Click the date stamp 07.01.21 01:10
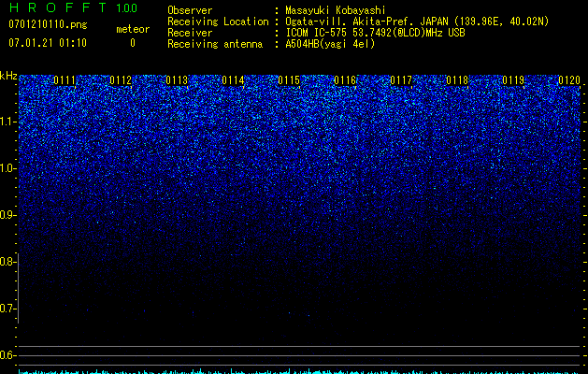The height and width of the screenshot is (374, 588). [x=48, y=43]
